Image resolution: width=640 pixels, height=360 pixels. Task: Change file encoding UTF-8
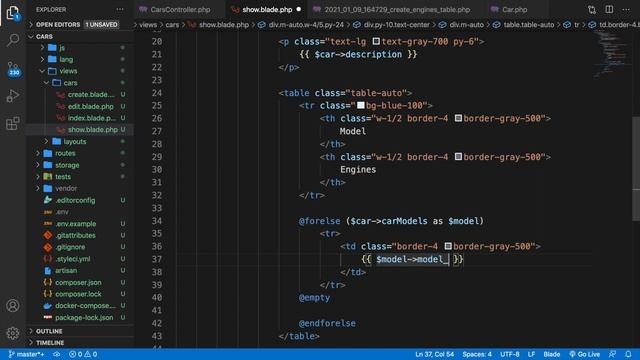(x=510, y=354)
